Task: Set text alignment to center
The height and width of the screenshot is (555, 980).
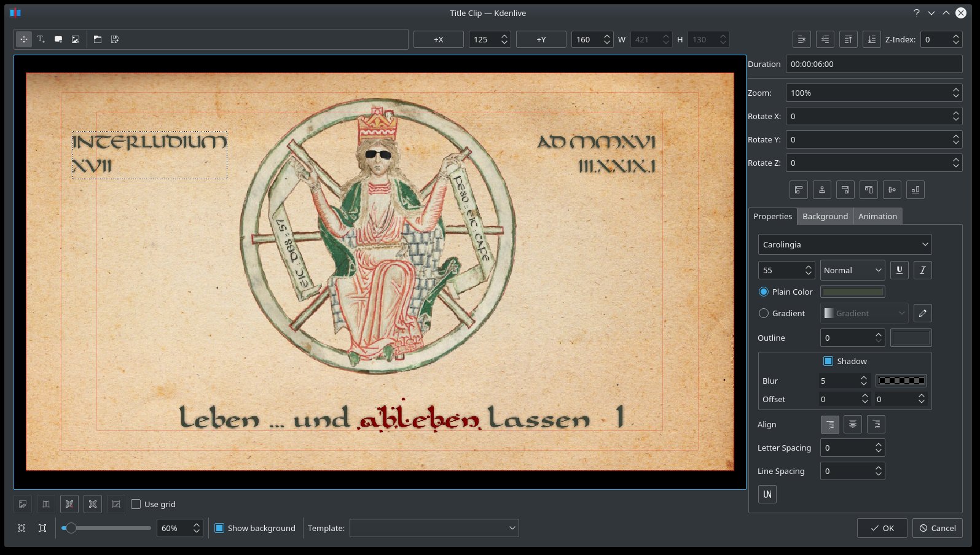Action: tap(853, 424)
